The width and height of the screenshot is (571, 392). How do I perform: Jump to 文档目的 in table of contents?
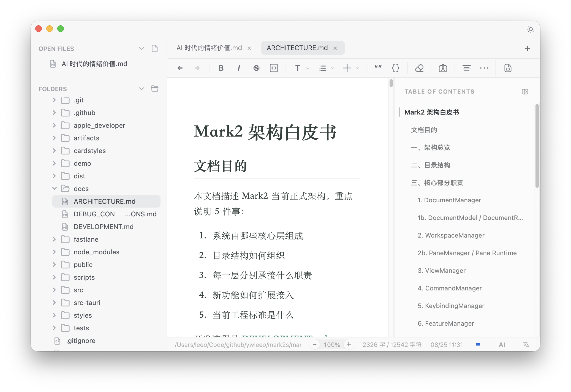(x=424, y=130)
